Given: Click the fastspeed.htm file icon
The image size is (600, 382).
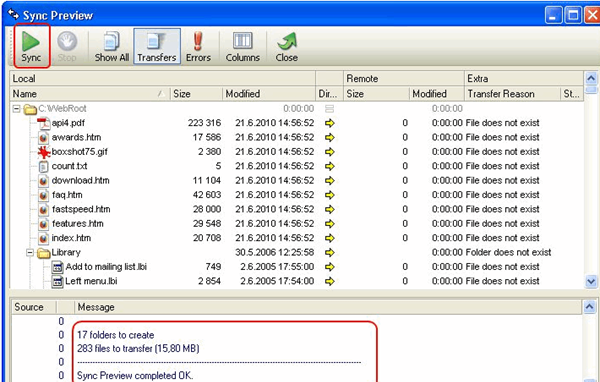Looking at the screenshot, I should click(44, 210).
